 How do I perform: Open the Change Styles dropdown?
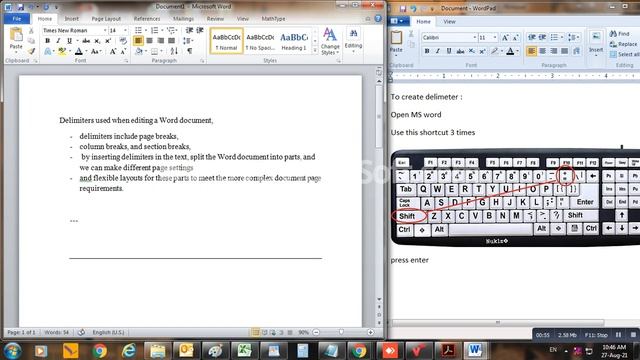pos(330,41)
